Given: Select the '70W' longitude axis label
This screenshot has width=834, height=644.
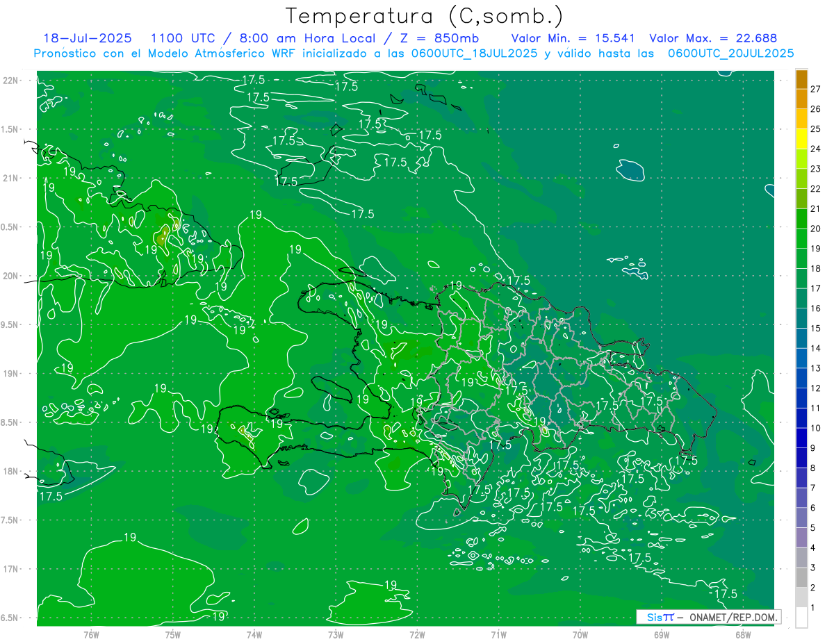Looking at the screenshot, I should click(580, 634).
